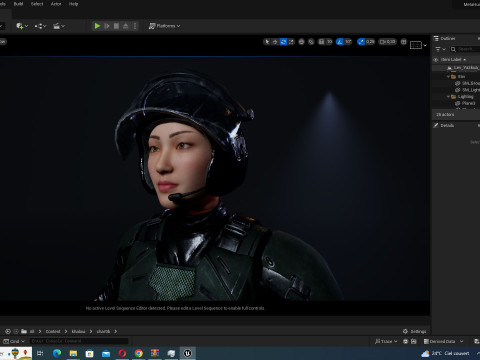The height and width of the screenshot is (360, 480).
Task: Click the viewport layout grid icon
Action: [404, 42]
